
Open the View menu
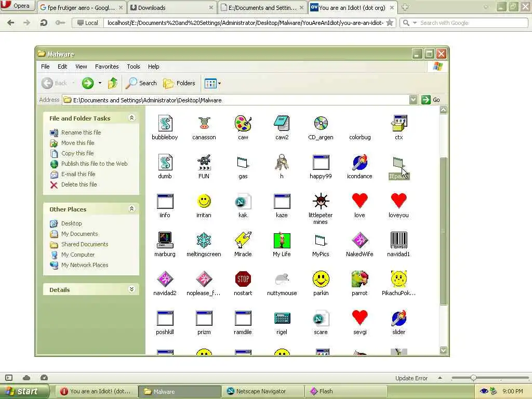tap(81, 66)
